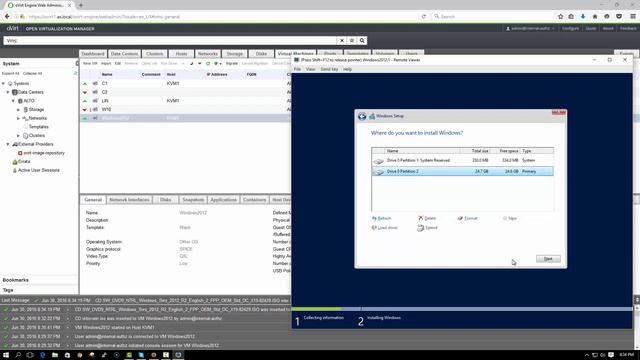Click New VM toolbar button
Screen dimensions: 640x360
(x=90, y=64)
